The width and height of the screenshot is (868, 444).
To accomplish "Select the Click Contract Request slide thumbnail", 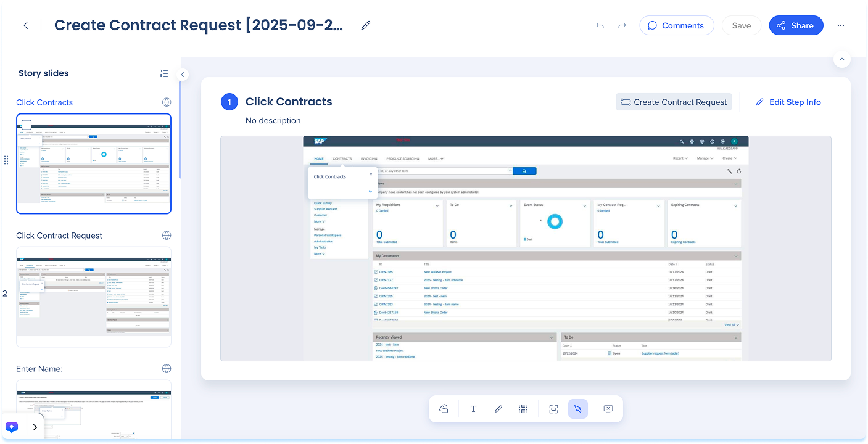I will point(94,297).
